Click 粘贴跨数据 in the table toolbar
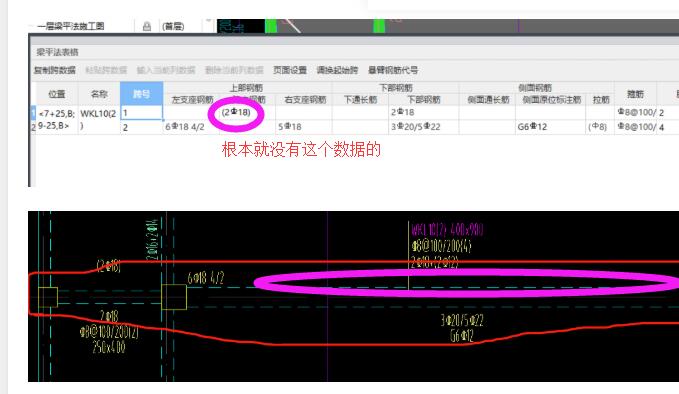This screenshot has height=394, width=679. [x=106, y=70]
